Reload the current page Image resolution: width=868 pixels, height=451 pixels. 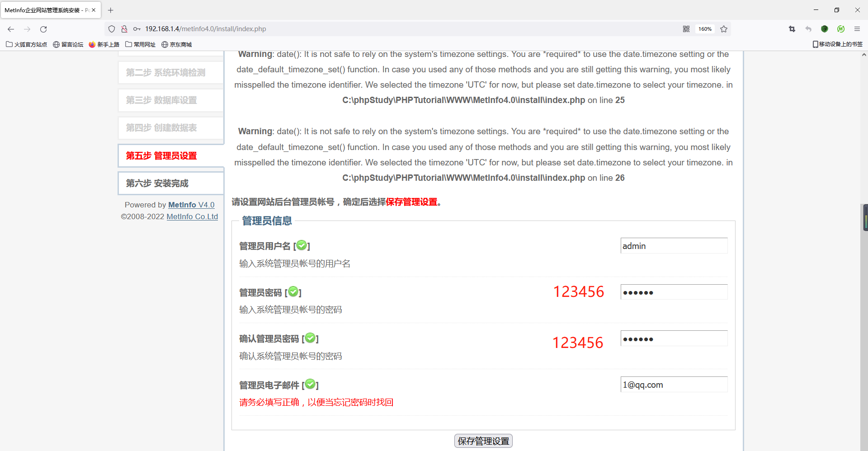point(43,29)
